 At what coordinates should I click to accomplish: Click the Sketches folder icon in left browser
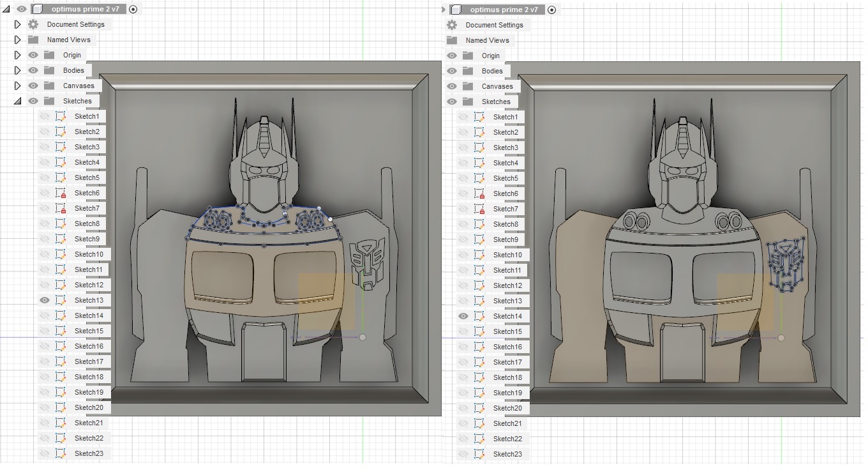click(49, 101)
